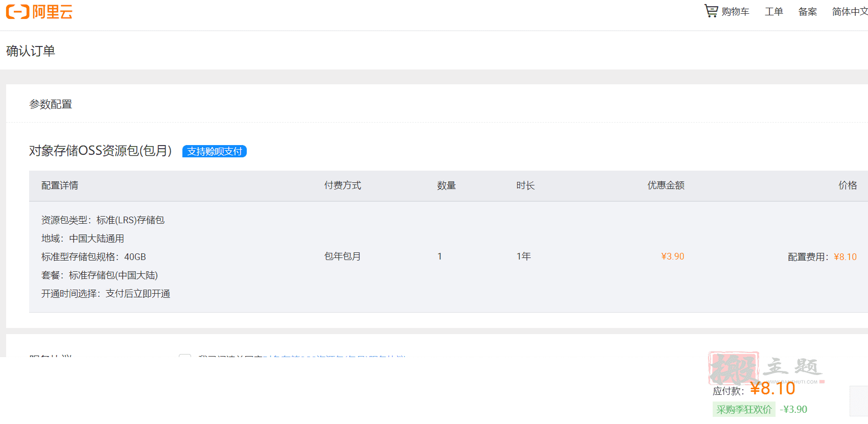Select the 对象存储OSS资源包(包月) heading
The width and height of the screenshot is (868, 424).
(x=101, y=151)
